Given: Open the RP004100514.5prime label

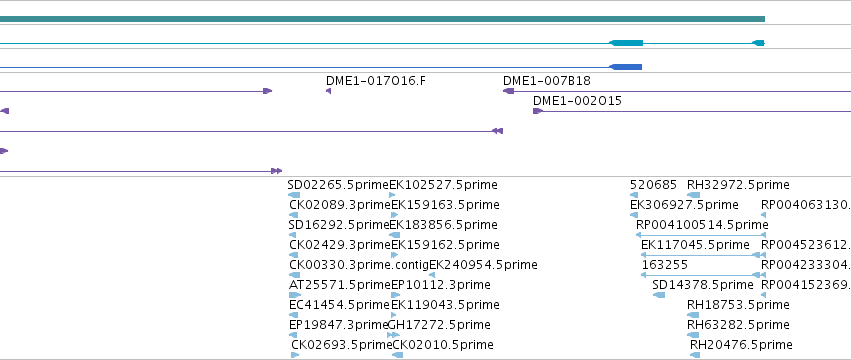Looking at the screenshot, I should point(702,225).
